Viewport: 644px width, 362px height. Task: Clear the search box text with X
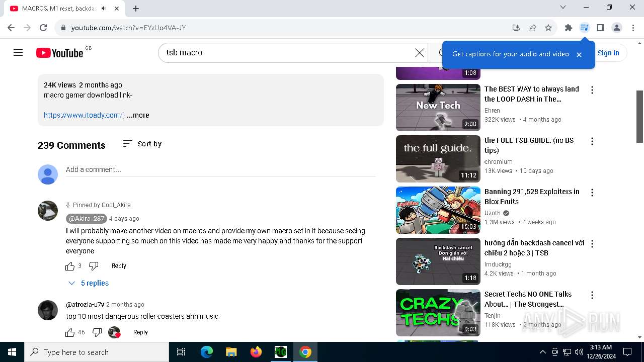point(419,53)
